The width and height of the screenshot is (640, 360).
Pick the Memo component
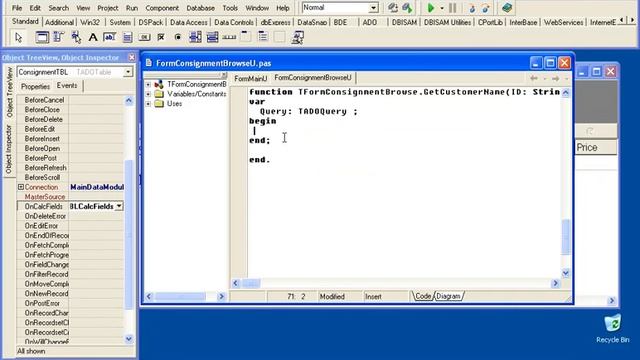[x=127, y=38]
